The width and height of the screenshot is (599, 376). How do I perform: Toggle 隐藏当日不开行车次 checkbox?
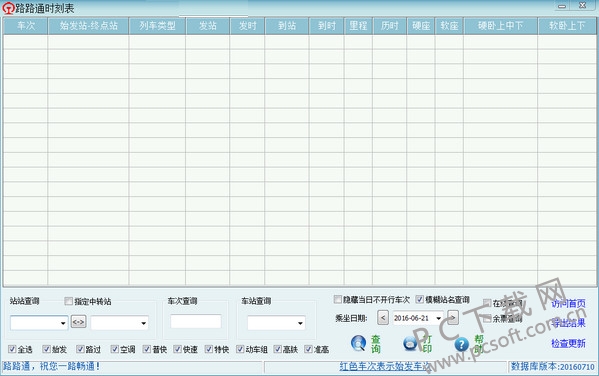(337, 299)
